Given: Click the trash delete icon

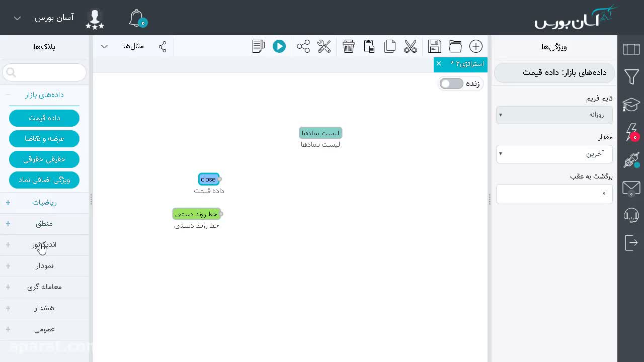Looking at the screenshot, I should point(349,46).
